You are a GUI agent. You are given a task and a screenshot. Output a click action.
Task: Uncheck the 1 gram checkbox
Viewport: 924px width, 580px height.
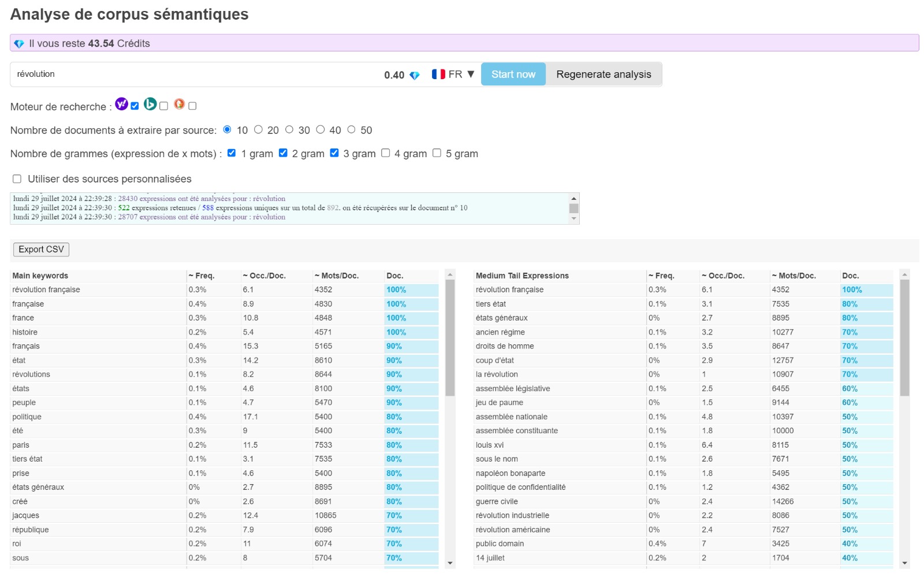click(x=232, y=153)
